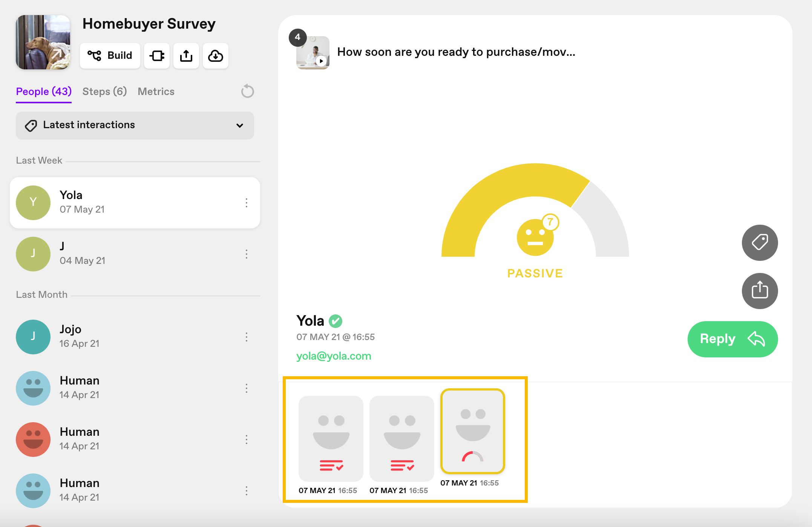Click the verified checkmark next to Yola
The height and width of the screenshot is (527, 812).
click(x=336, y=321)
